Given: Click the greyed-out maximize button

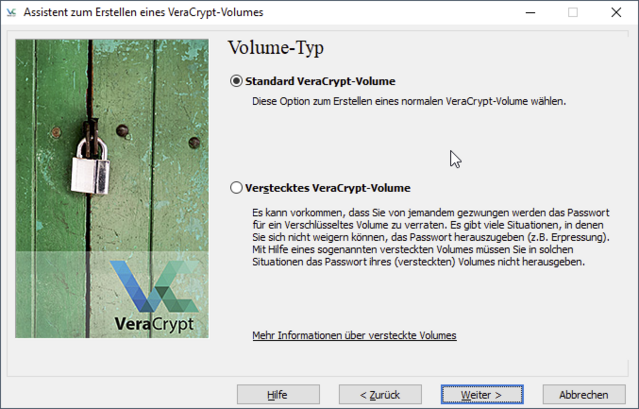Looking at the screenshot, I should pos(573,13).
